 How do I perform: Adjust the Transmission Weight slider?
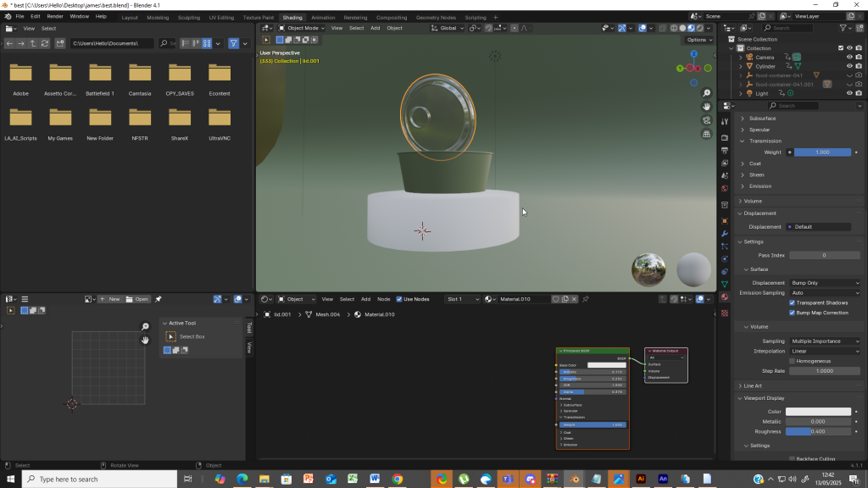(x=822, y=152)
